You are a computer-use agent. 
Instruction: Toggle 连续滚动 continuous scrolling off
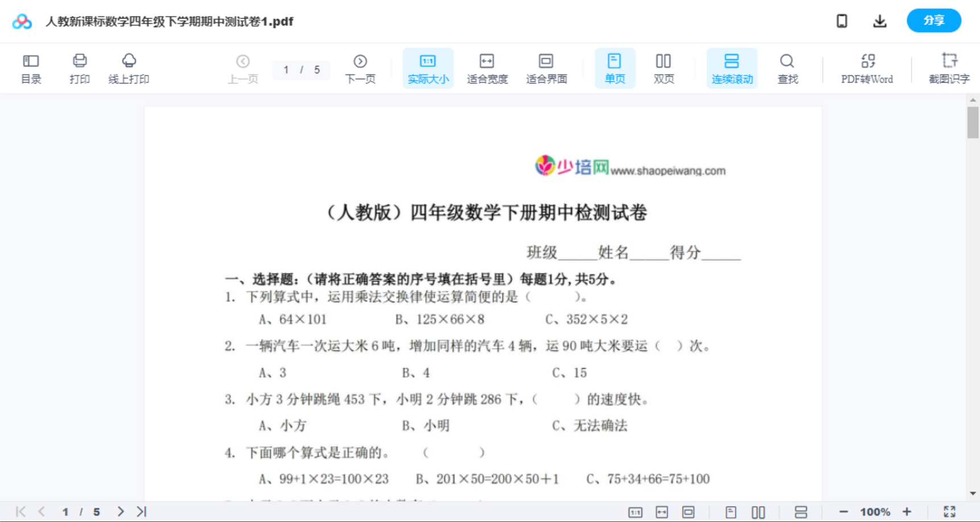click(732, 68)
